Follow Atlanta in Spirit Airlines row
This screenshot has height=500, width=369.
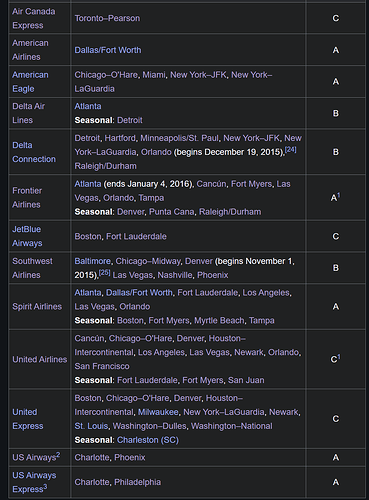(x=88, y=293)
